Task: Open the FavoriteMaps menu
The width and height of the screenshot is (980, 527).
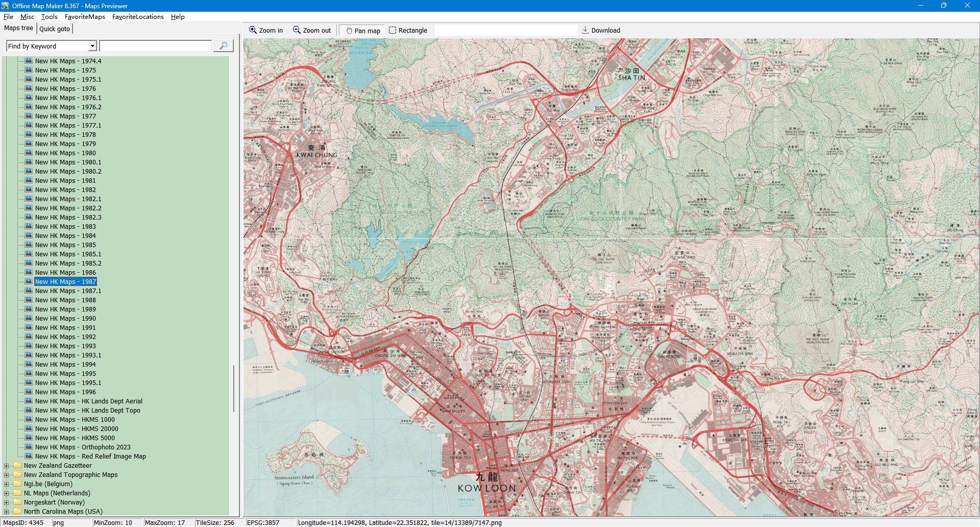Action: click(85, 17)
